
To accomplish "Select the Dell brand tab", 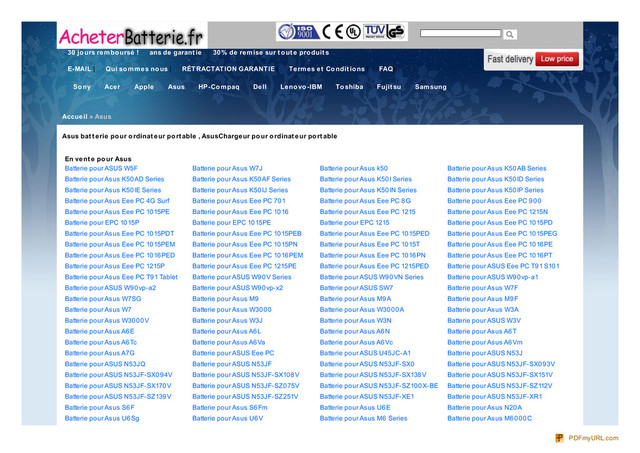I will (260, 87).
